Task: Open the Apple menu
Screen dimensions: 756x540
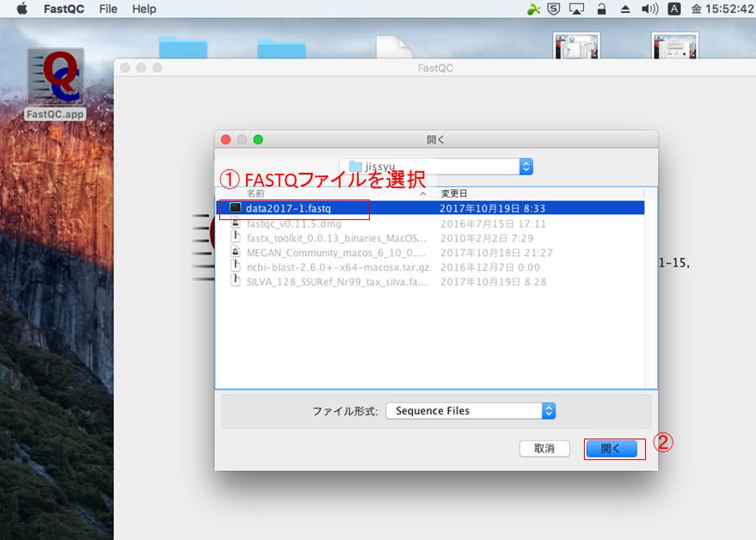Action: point(22,9)
